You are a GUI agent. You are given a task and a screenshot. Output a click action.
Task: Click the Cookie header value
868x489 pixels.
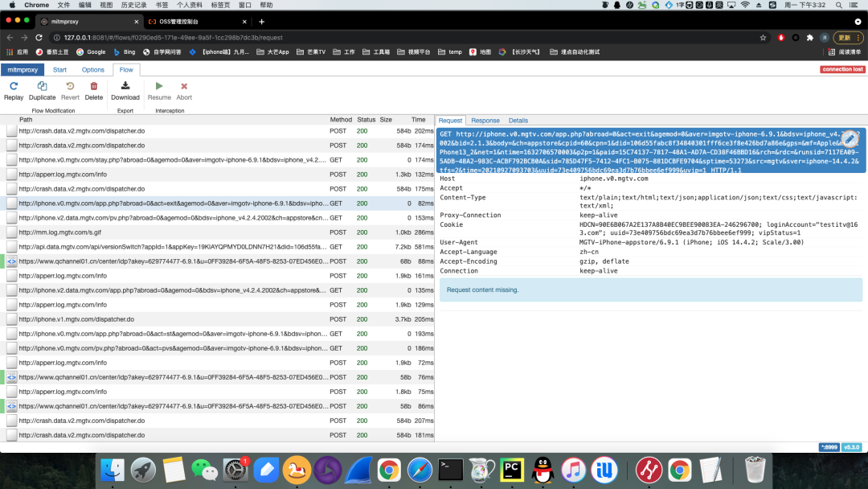(719, 228)
